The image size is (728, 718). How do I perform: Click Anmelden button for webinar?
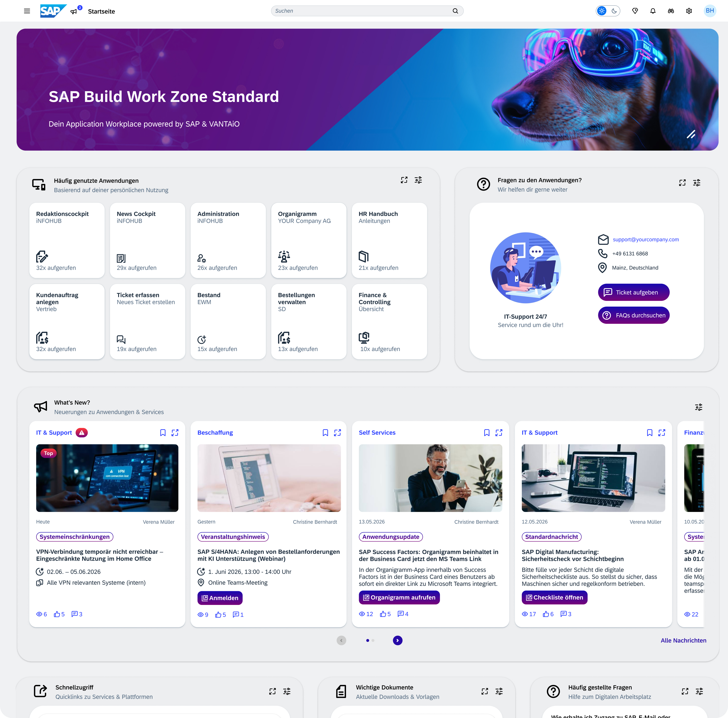(220, 598)
